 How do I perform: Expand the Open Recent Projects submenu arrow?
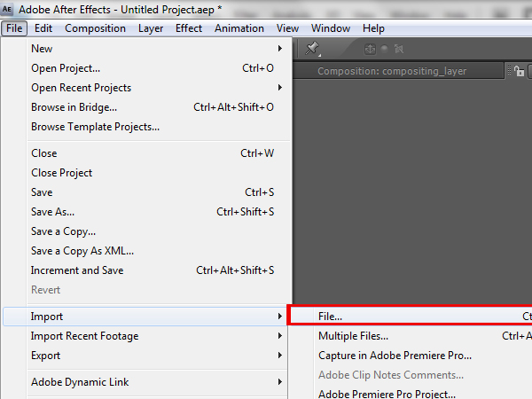point(280,88)
